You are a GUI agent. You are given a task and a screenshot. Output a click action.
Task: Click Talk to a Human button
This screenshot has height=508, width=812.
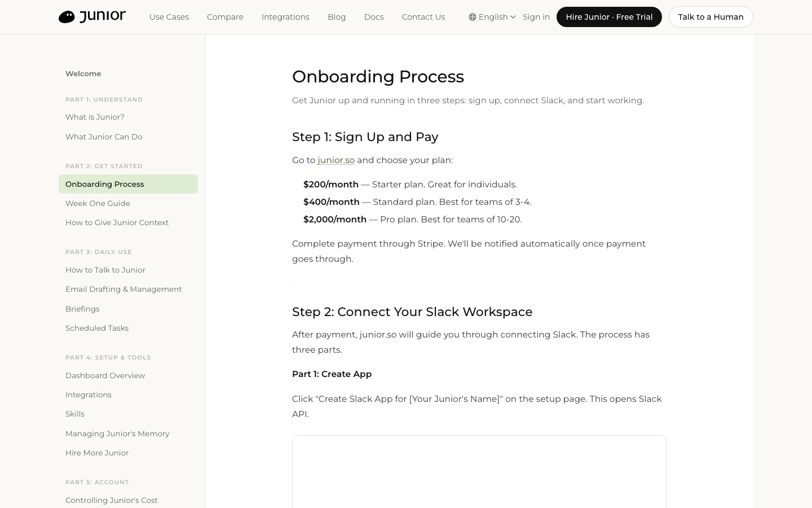click(x=710, y=17)
